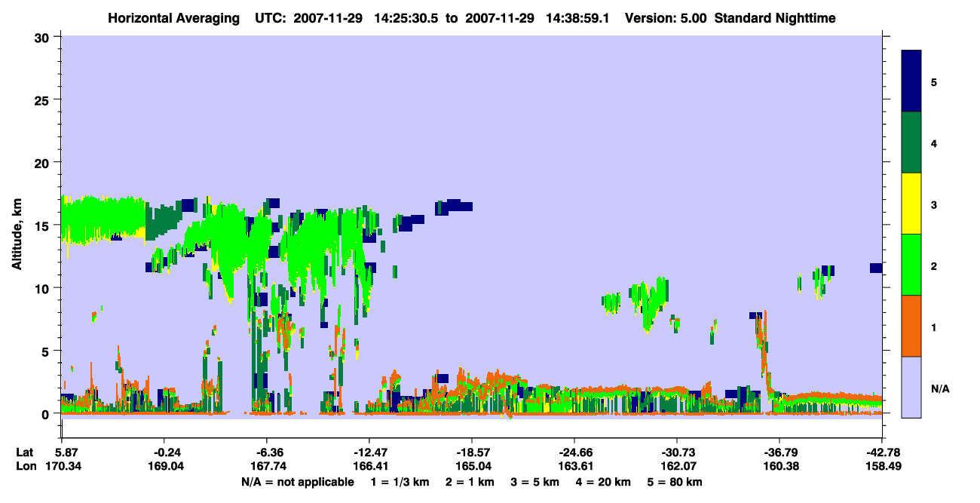
Task: Click the dark green colorbar segment labeled 4
Action: click(911, 143)
